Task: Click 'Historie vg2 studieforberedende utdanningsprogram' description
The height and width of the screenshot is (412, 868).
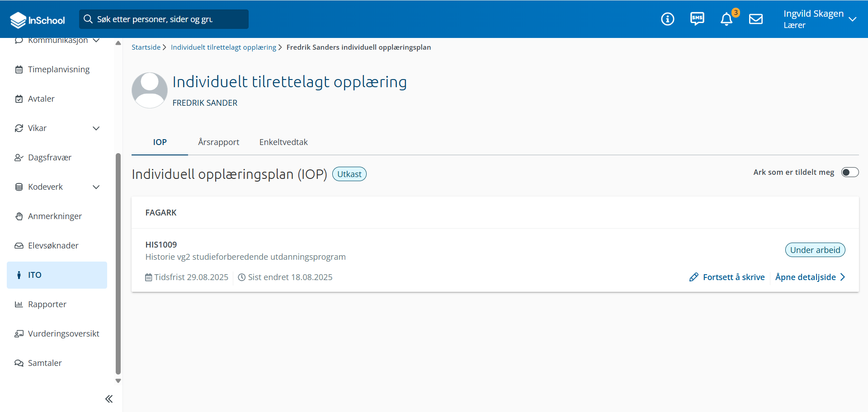Action: 245,257
